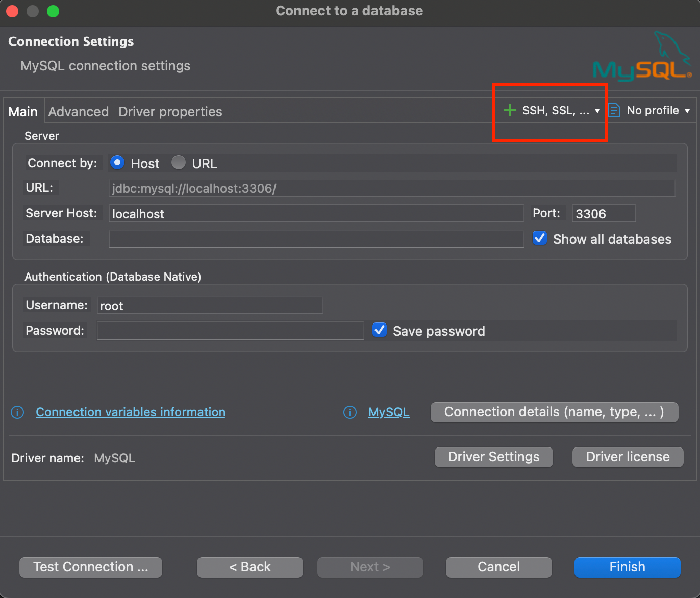Open Connection variables information link
Screen dimensions: 700x598
click(131, 412)
